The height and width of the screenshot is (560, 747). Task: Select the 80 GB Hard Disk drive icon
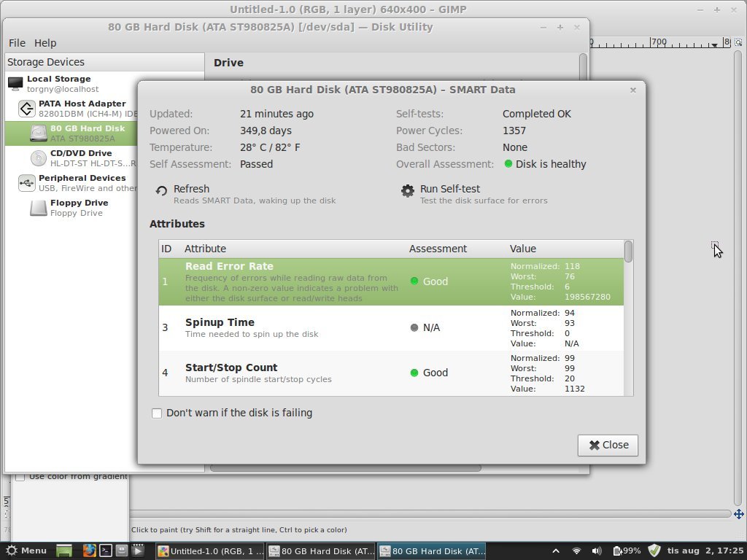point(39,133)
